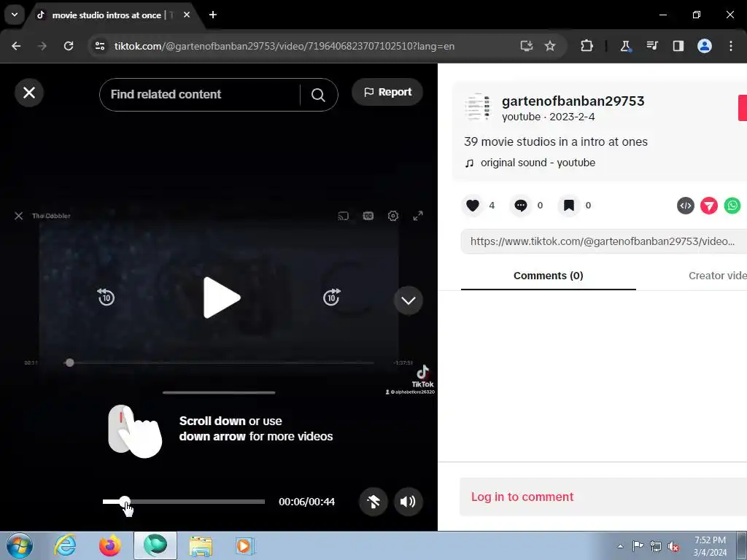Open the media player taskbar icon
Screen dimensions: 747x560
245,545
